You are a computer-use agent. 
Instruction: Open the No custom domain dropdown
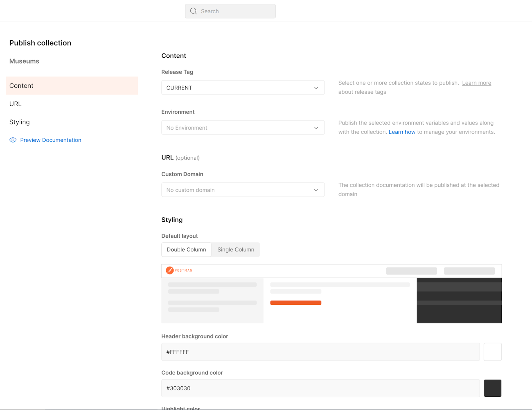243,190
